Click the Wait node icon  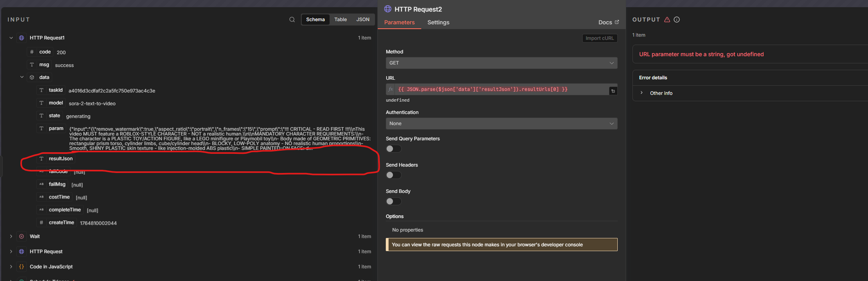22,236
